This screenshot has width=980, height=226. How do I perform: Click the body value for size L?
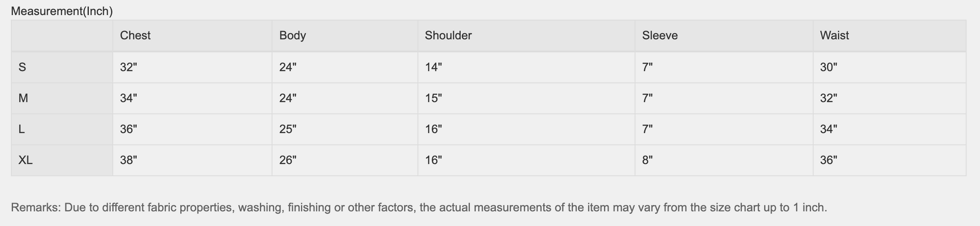287,129
